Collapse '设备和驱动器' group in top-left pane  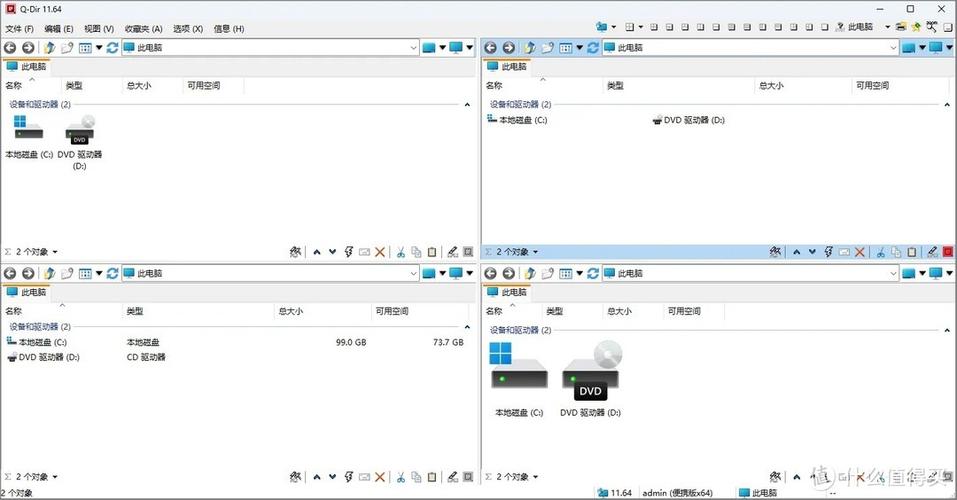coord(467,105)
